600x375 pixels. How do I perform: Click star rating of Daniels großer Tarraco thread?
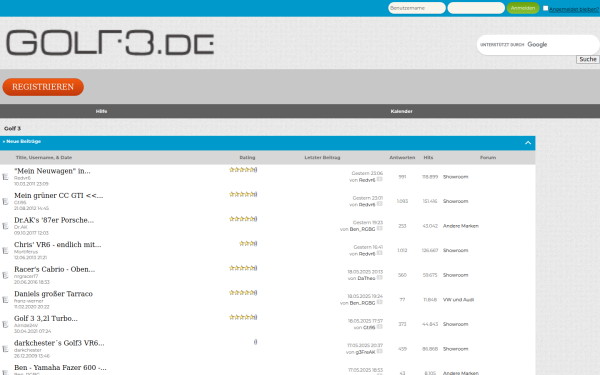(x=241, y=293)
